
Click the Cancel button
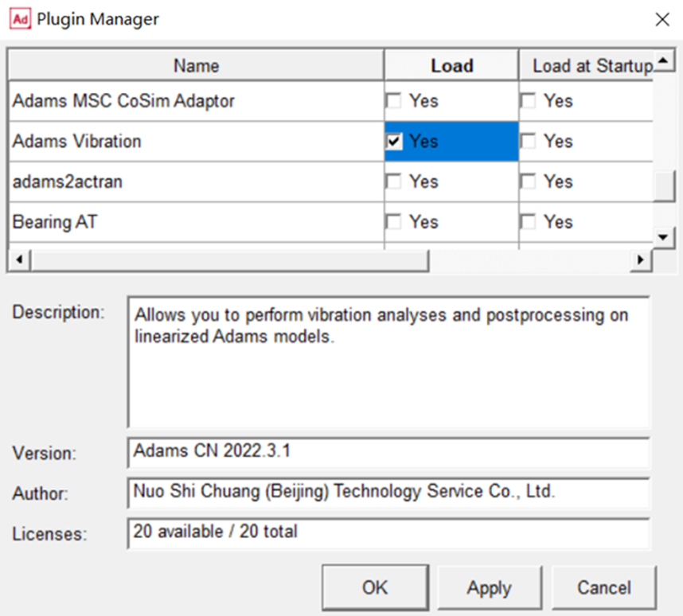[x=604, y=587]
